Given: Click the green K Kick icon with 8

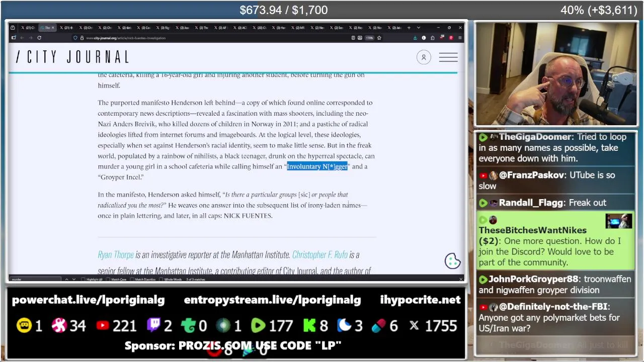Looking at the screenshot, I should pyautogui.click(x=309, y=326).
